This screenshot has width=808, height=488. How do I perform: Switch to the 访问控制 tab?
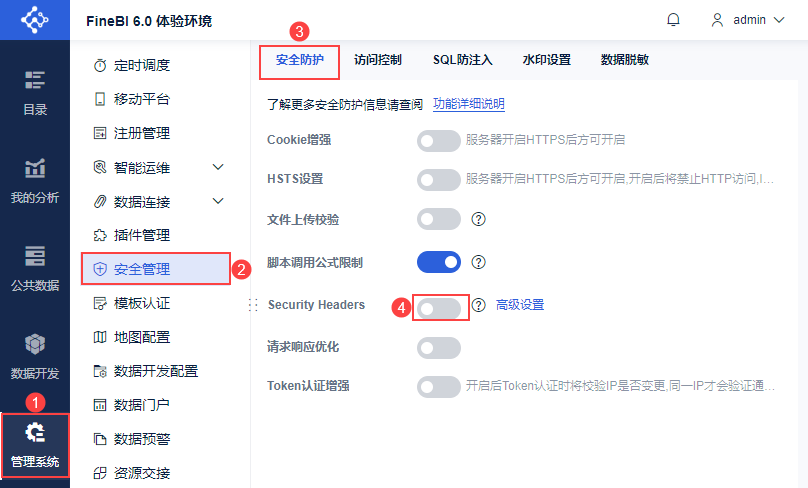(378, 60)
